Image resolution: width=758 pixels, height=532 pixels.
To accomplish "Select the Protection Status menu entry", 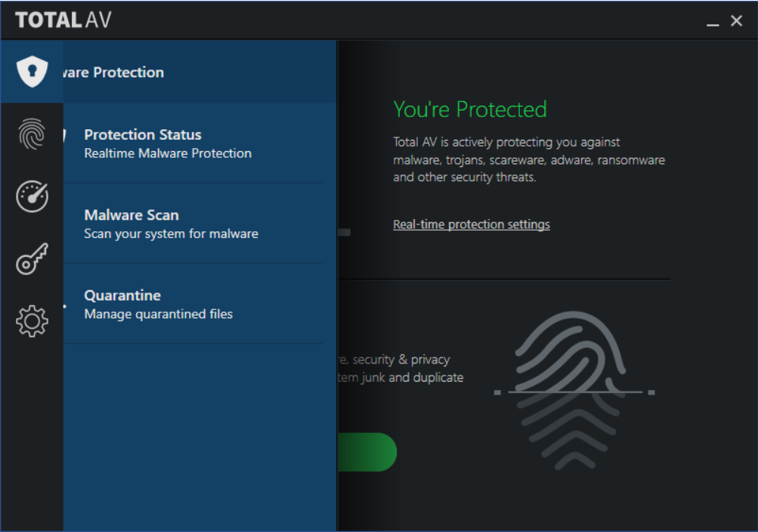I will pyautogui.click(x=143, y=143).
